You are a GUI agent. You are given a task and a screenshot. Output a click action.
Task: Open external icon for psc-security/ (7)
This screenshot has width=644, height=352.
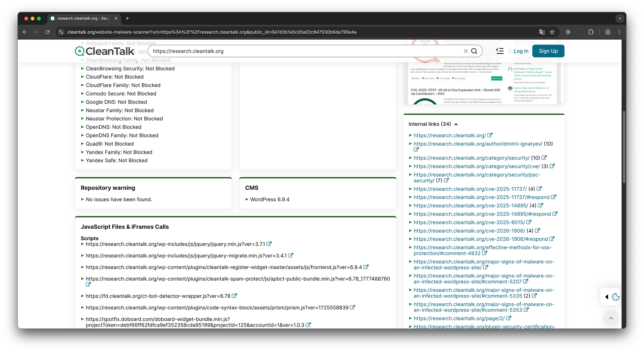coord(446,180)
